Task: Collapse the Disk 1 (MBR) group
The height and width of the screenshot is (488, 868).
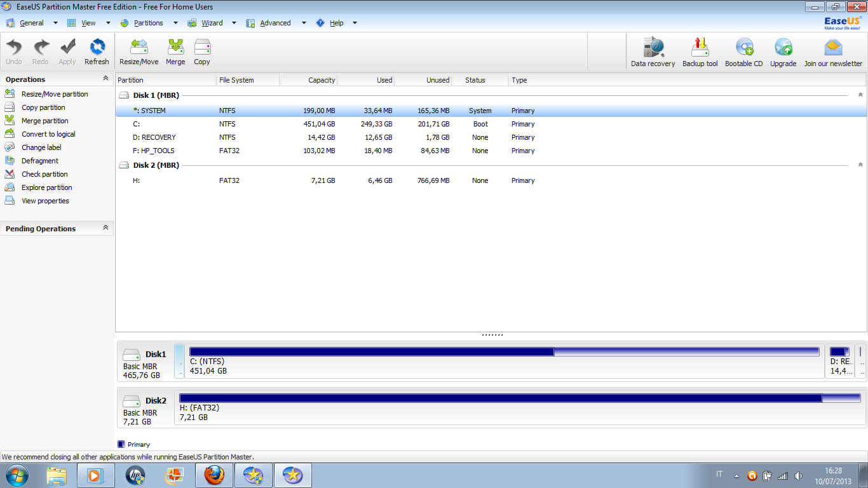Action: [x=860, y=95]
